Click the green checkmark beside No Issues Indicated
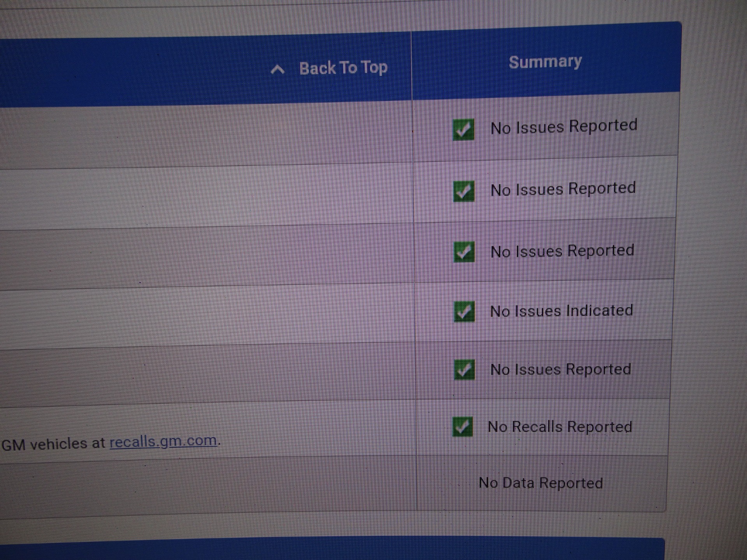Image resolution: width=747 pixels, height=560 pixels. 464,311
